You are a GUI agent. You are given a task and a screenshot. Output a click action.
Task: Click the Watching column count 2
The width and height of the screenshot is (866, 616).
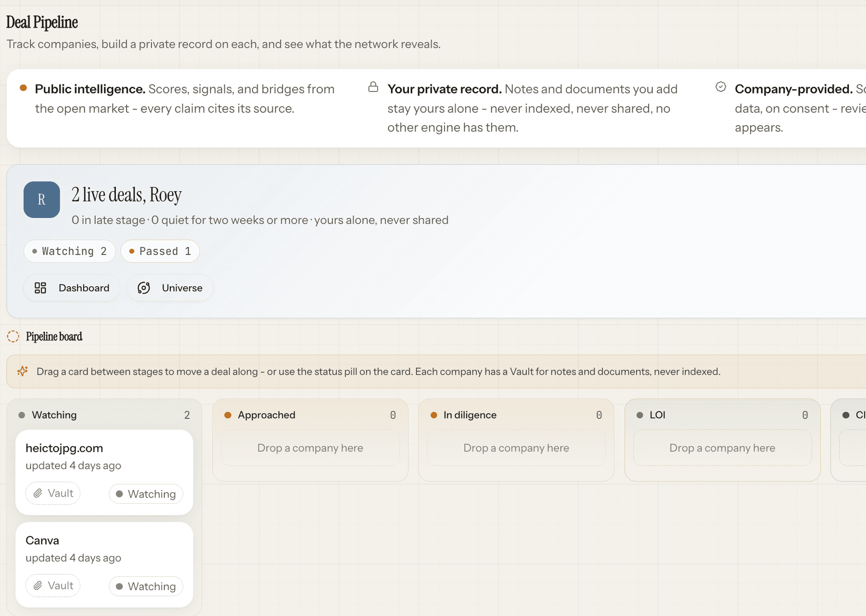(187, 415)
